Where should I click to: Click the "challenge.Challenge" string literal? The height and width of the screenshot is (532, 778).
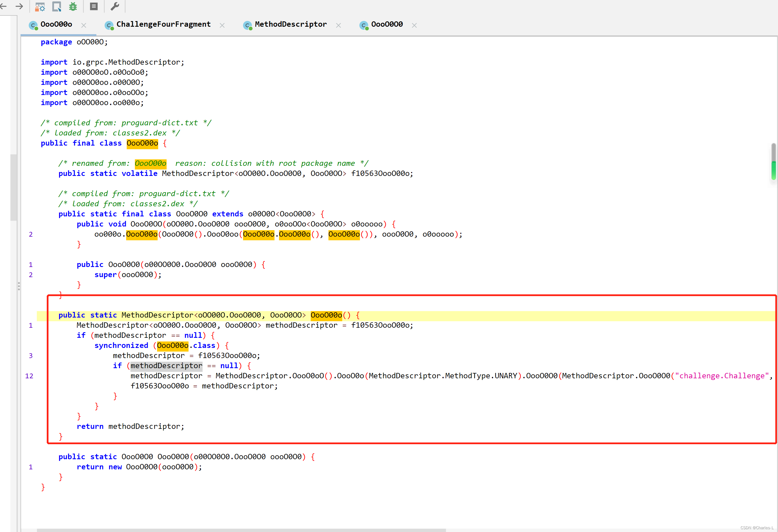(722, 376)
